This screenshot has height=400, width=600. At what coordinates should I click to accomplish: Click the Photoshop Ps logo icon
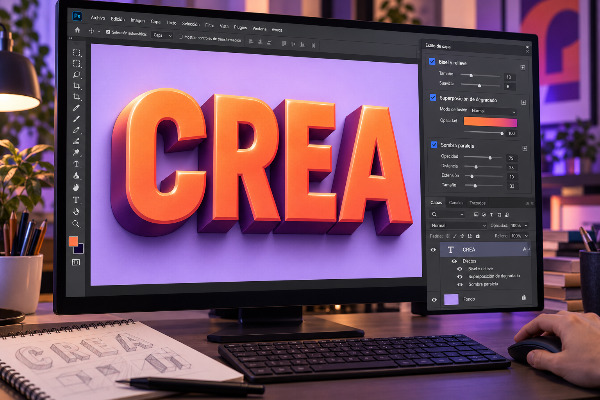tap(77, 16)
